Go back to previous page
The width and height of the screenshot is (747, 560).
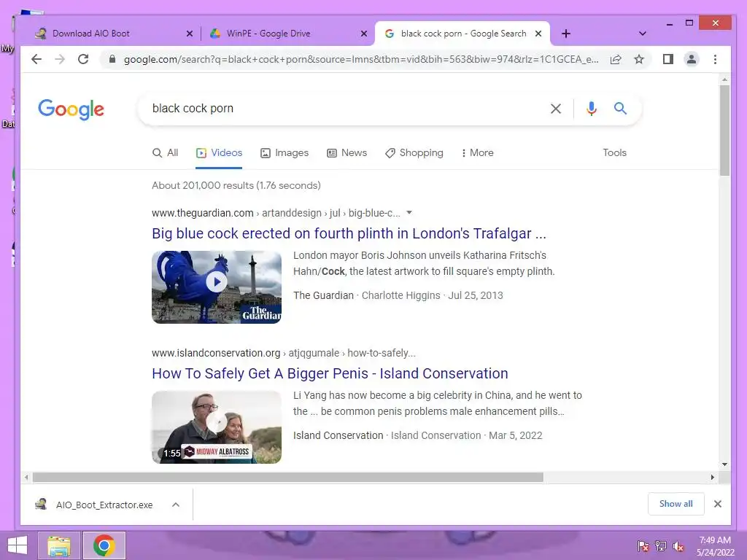[36, 59]
